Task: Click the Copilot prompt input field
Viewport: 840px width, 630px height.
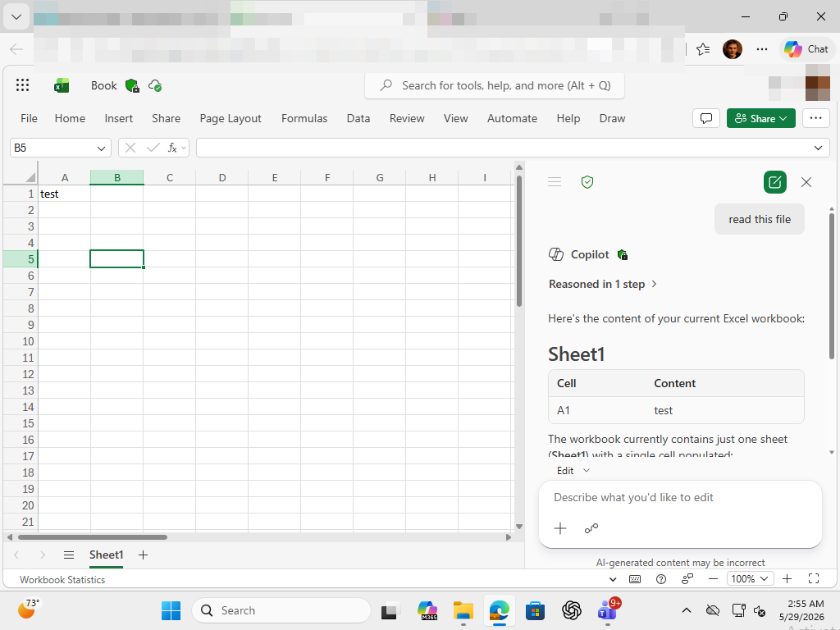Action: [680, 498]
